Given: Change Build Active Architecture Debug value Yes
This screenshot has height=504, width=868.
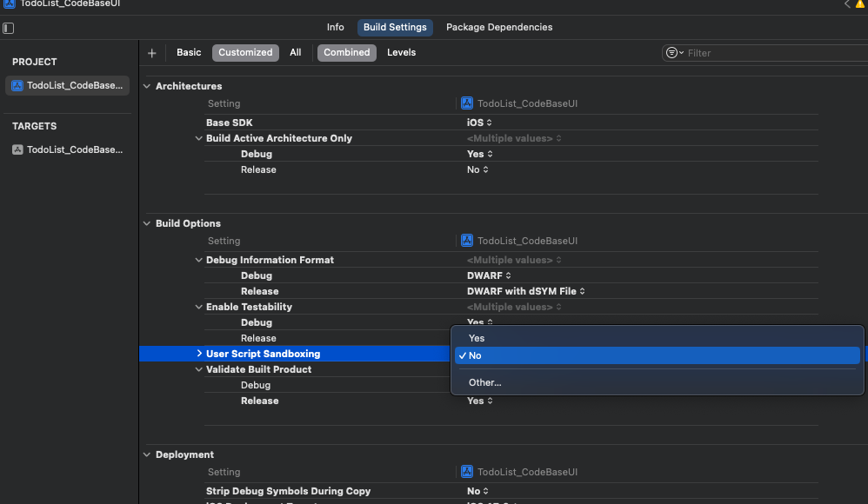Looking at the screenshot, I should click(479, 154).
